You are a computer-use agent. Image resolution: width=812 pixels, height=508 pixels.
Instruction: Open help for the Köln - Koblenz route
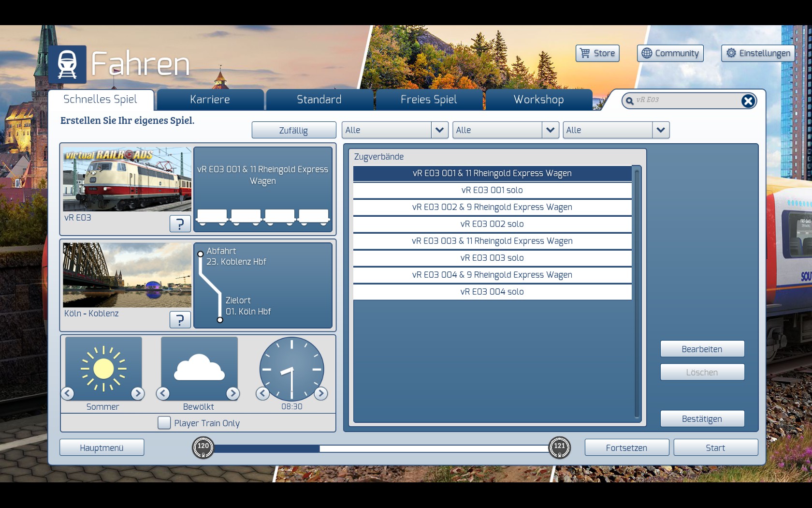point(180,319)
